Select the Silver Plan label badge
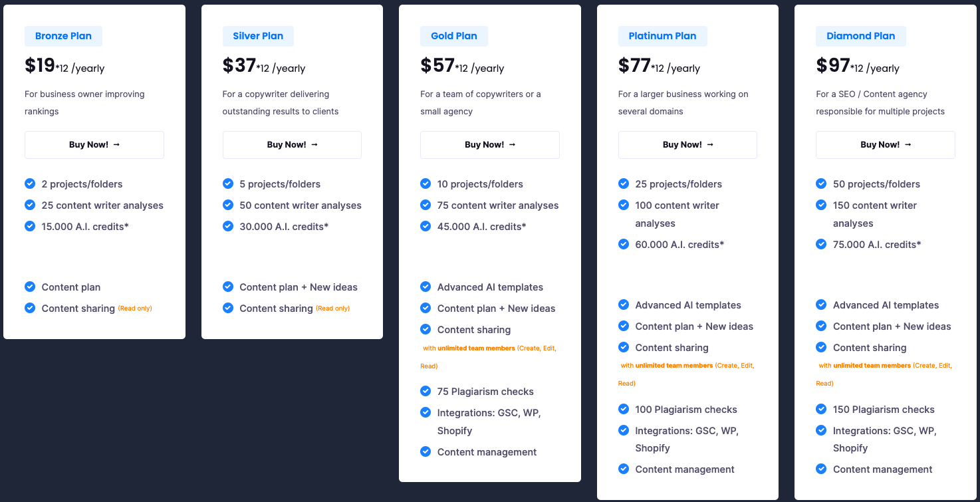The width and height of the screenshot is (980, 502). [x=258, y=36]
